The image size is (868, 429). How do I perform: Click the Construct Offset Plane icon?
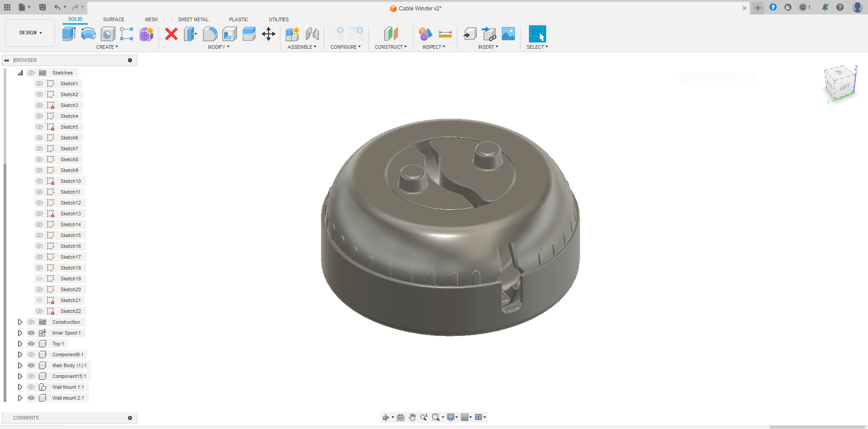[x=391, y=34]
